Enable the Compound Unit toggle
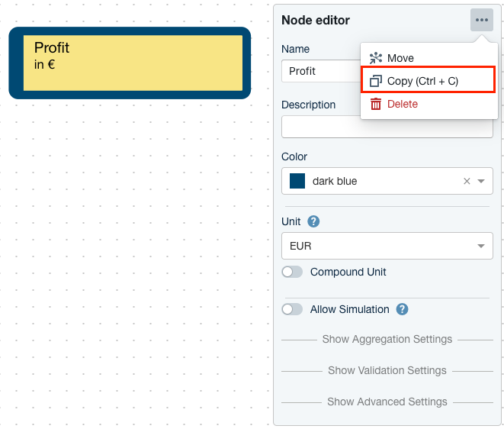This screenshot has width=504, height=429. pyautogui.click(x=292, y=273)
